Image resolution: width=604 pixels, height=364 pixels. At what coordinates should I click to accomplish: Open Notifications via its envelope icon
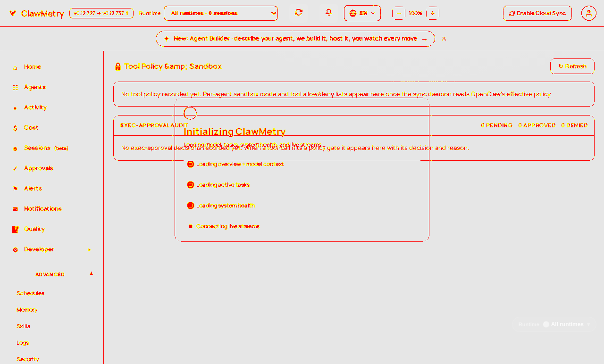coord(15,209)
